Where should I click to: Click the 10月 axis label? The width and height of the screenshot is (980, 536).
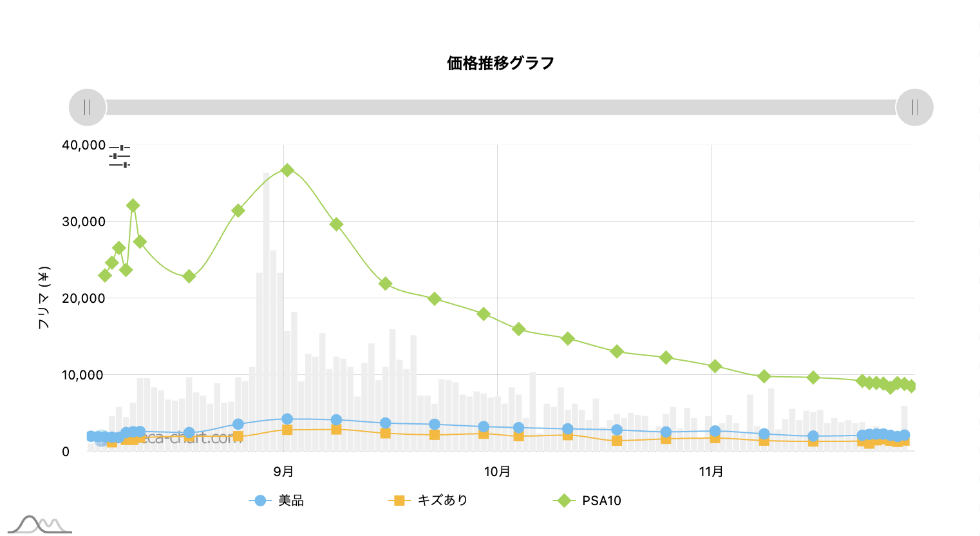coord(497,472)
